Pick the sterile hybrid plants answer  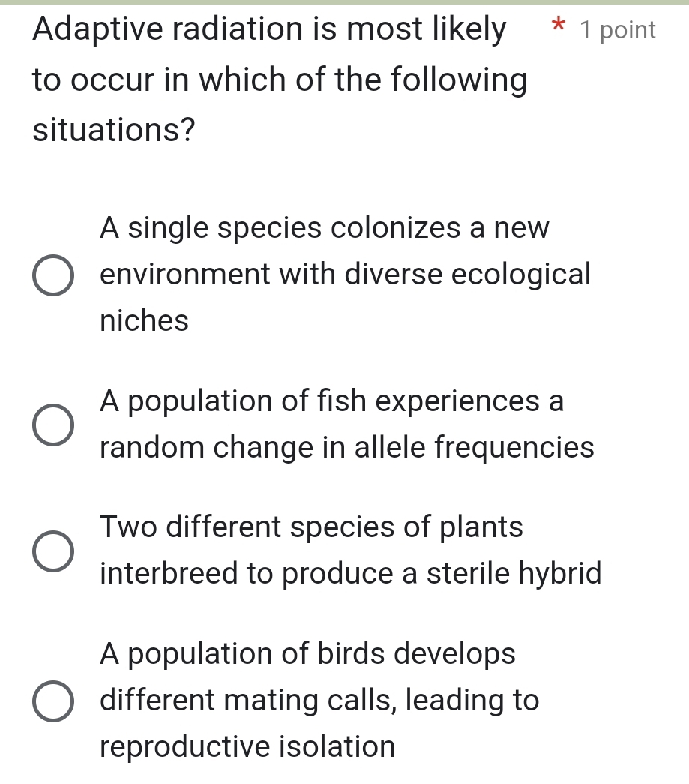click(x=52, y=550)
